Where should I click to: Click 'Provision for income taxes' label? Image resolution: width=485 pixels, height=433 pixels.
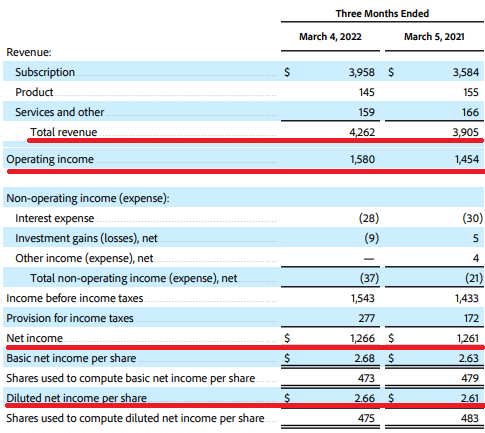coord(70,318)
